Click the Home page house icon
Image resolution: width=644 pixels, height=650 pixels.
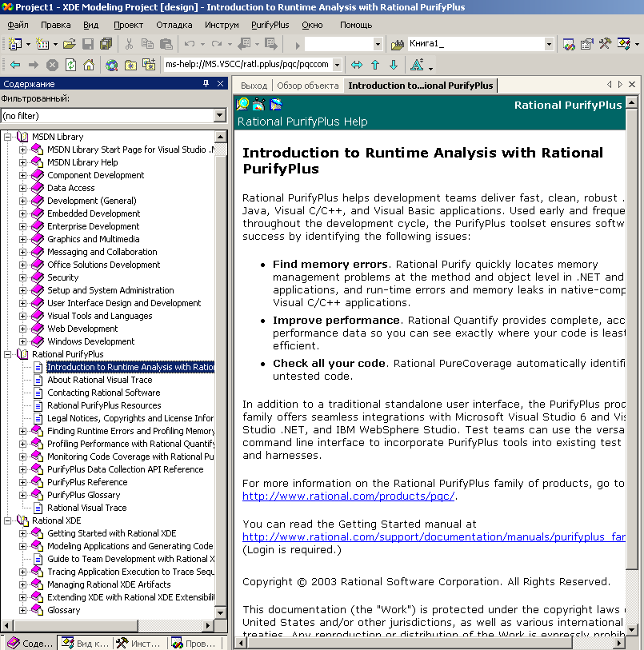89,65
